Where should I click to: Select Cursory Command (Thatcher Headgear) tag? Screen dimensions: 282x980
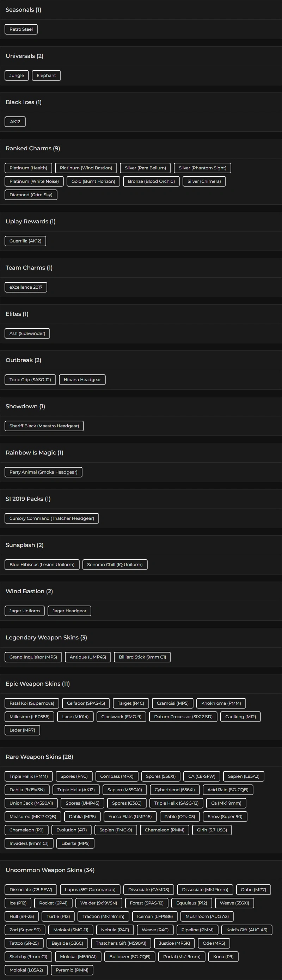52,518
